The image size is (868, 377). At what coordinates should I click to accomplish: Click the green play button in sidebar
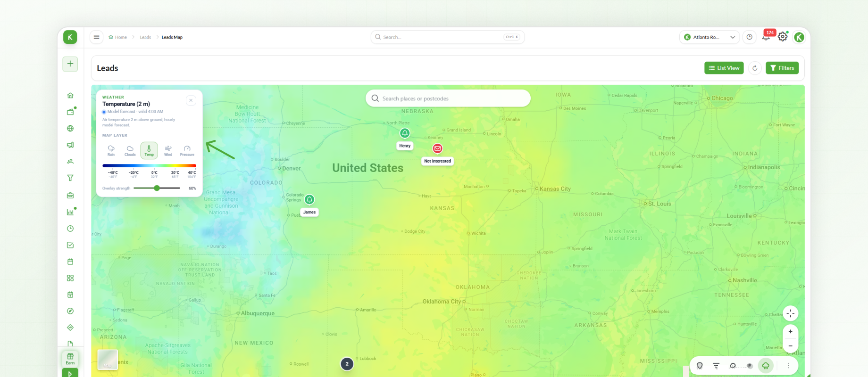[x=70, y=373]
